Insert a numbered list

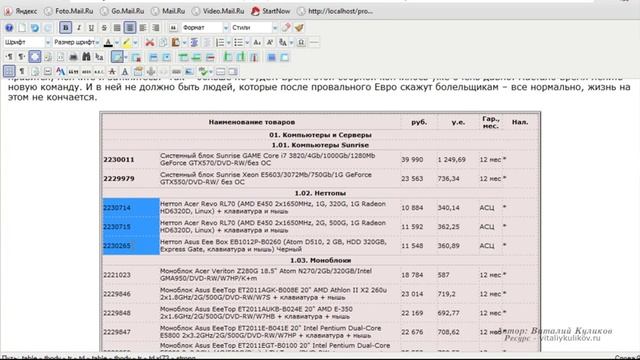click(x=220, y=42)
